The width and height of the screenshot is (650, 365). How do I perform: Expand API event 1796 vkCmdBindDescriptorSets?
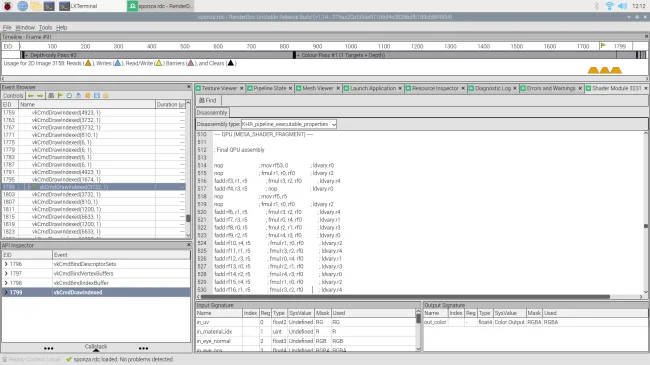tap(6, 264)
